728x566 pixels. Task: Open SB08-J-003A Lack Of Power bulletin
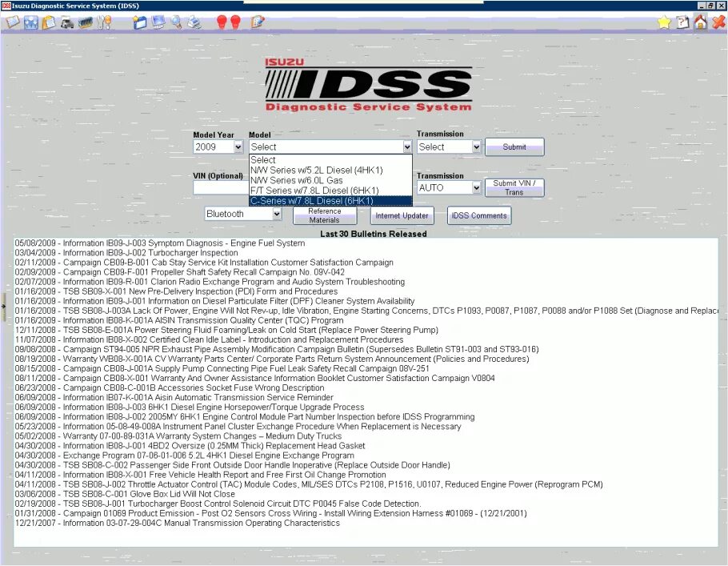tap(366, 311)
